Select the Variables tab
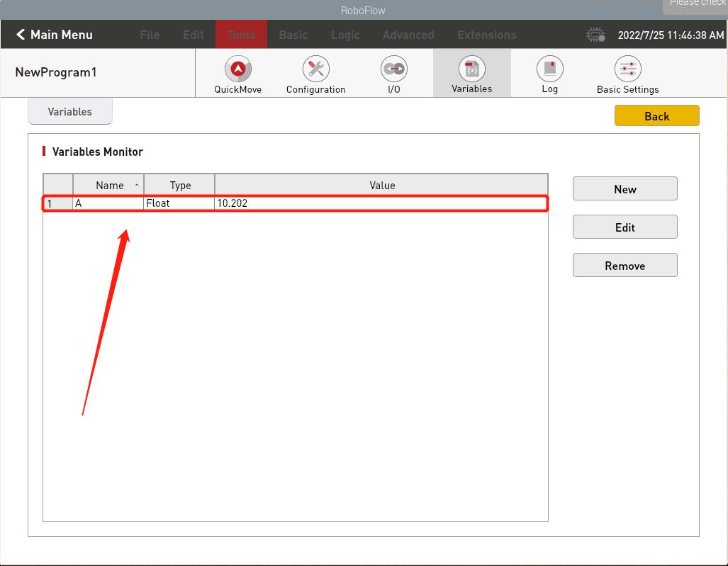 [69, 112]
